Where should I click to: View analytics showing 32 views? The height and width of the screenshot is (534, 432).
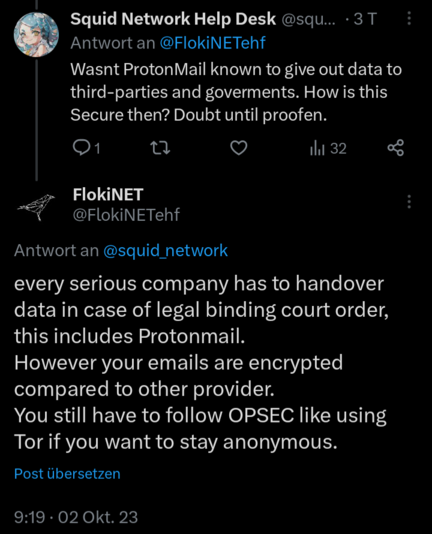tap(328, 149)
